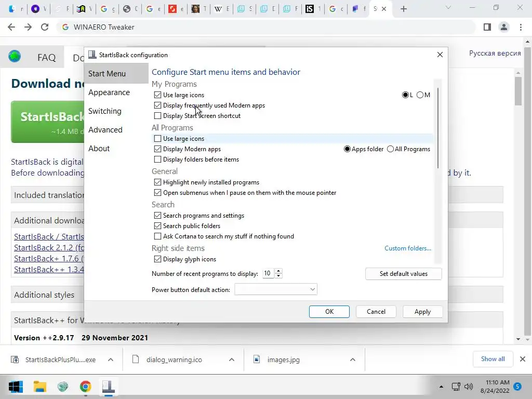Toggle Display glyph icons checkbox

(157, 259)
